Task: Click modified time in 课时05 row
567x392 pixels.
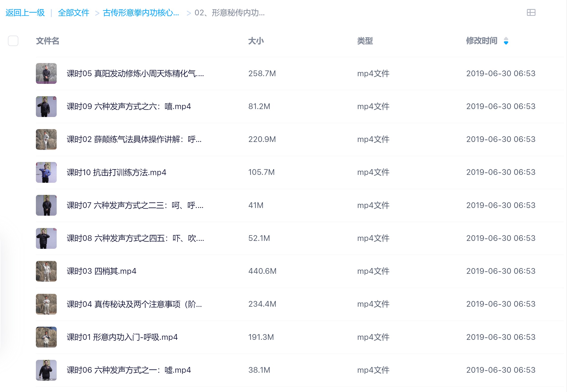Action: point(501,73)
